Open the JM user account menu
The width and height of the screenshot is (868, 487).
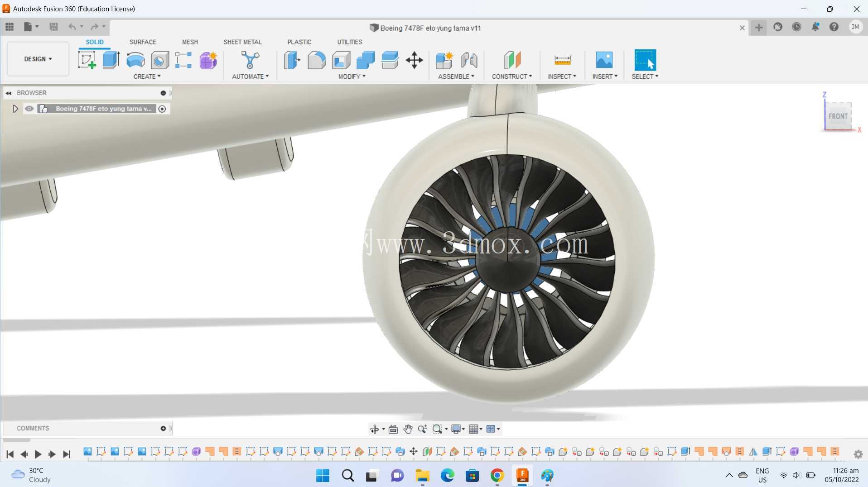tap(855, 27)
